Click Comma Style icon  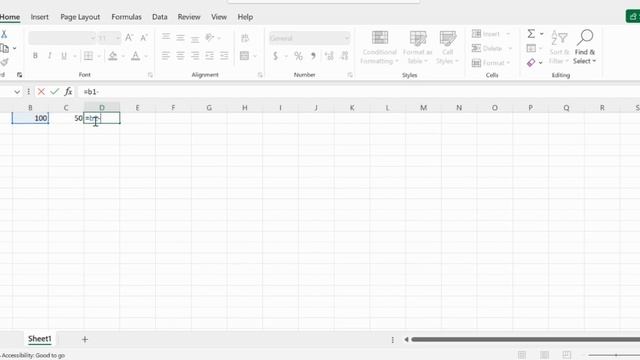tap(313, 56)
